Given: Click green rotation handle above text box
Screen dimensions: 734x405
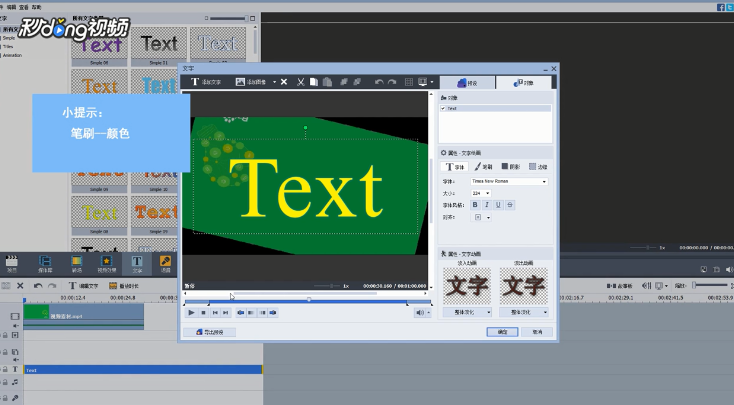Looking at the screenshot, I should tap(306, 127).
